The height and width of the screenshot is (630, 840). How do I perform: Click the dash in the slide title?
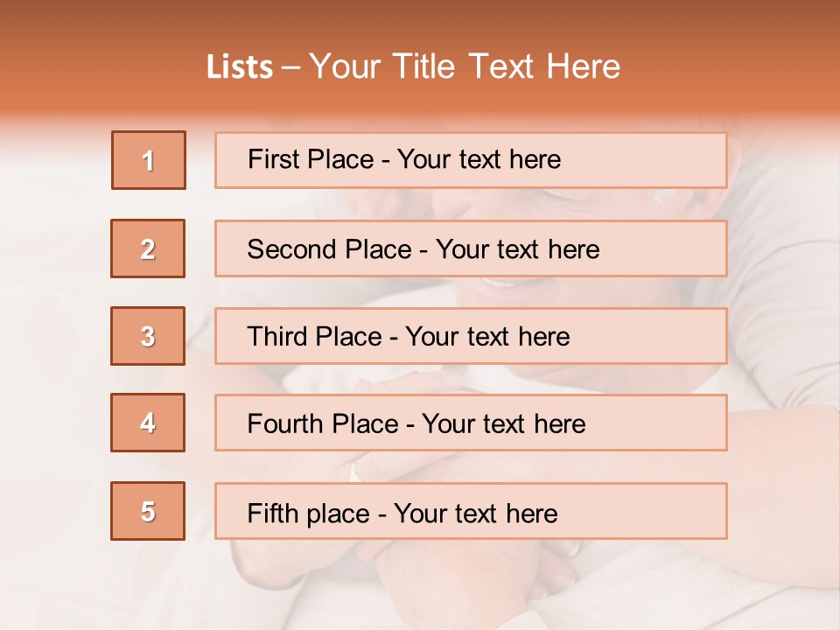pyautogui.click(x=290, y=67)
